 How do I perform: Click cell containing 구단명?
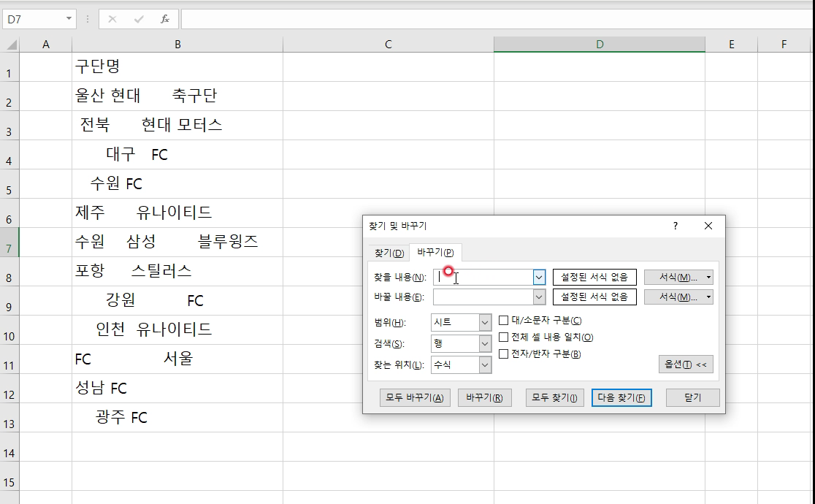tap(177, 67)
